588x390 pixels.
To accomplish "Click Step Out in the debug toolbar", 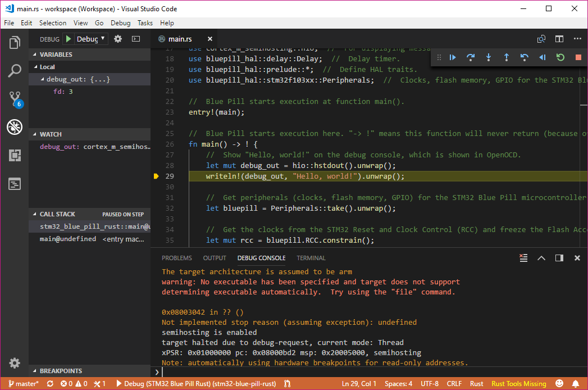I will coord(506,57).
